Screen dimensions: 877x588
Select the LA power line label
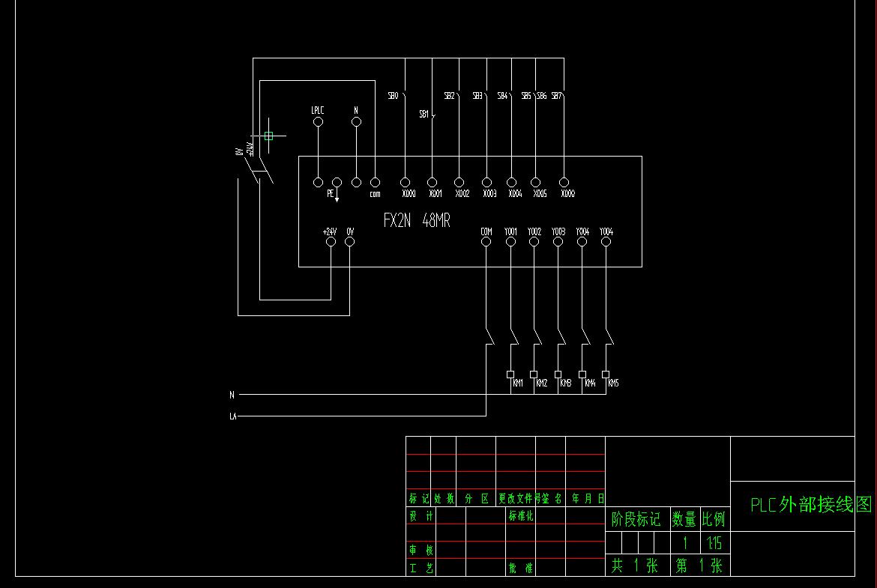(233, 416)
